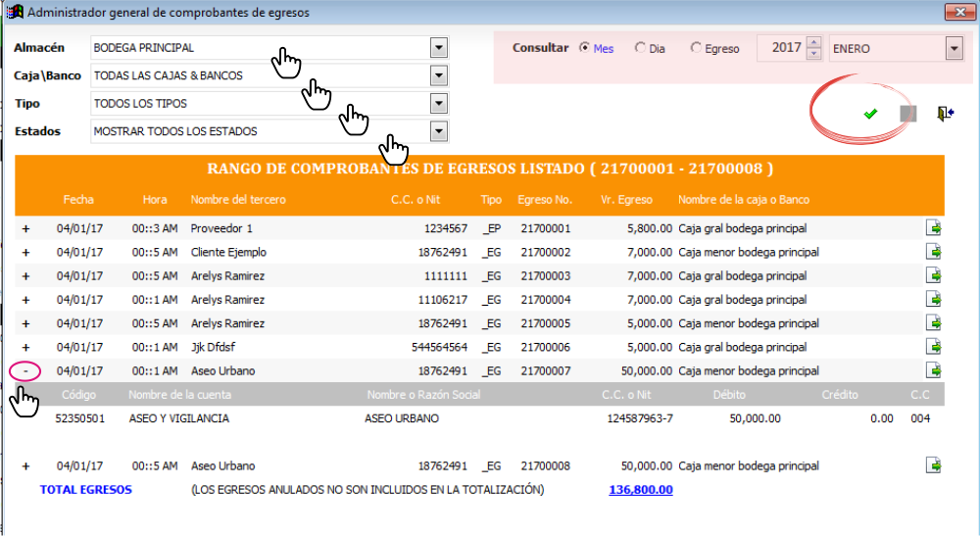Open the Estados dropdown arrow

pyautogui.click(x=439, y=131)
